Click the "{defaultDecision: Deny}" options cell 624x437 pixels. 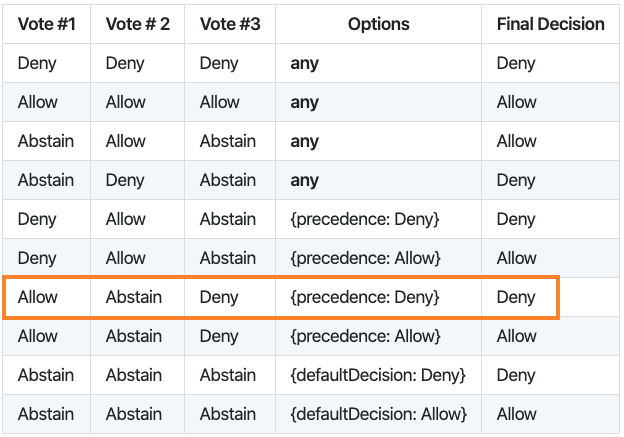pyautogui.click(x=378, y=375)
